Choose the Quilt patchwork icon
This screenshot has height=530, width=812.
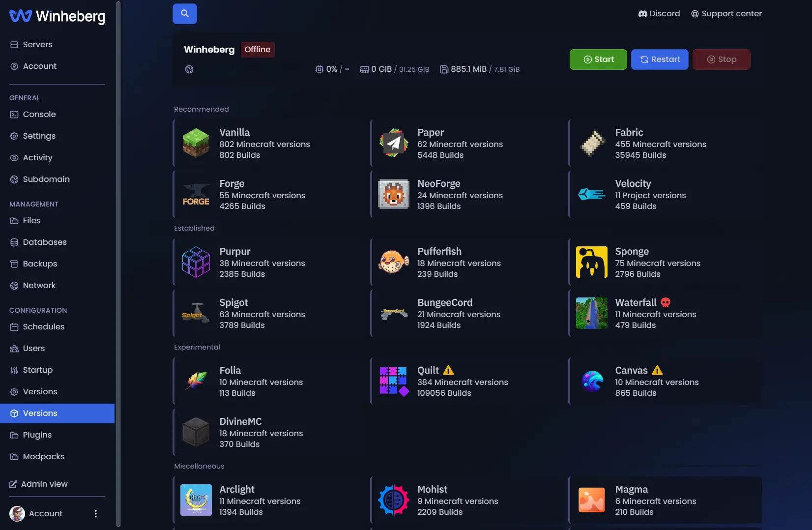tap(394, 381)
